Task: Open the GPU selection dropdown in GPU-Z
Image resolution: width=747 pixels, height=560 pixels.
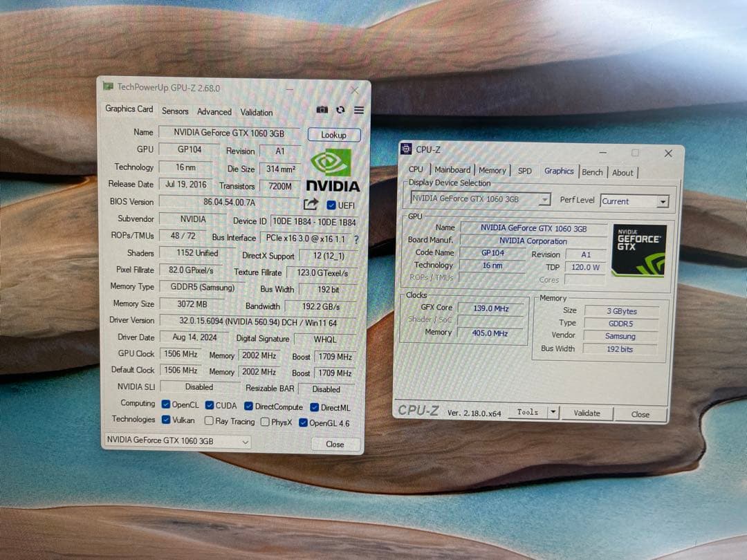Action: [177, 441]
